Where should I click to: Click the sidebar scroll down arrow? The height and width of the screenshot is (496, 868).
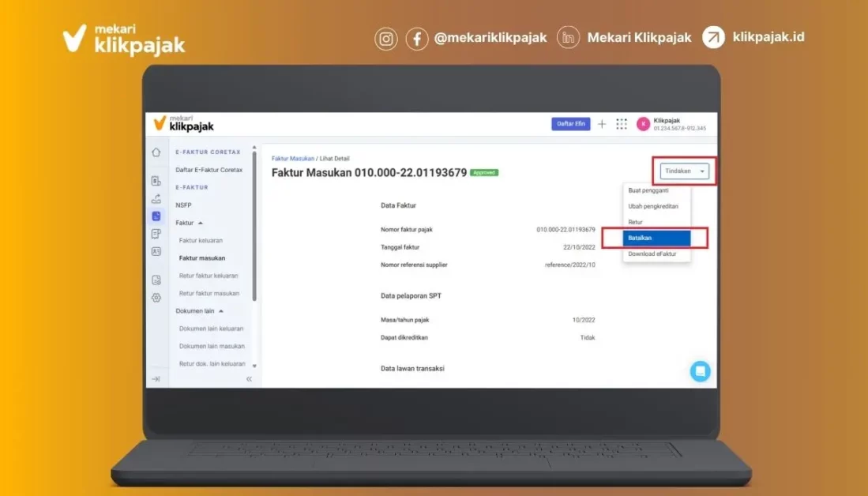click(x=254, y=366)
